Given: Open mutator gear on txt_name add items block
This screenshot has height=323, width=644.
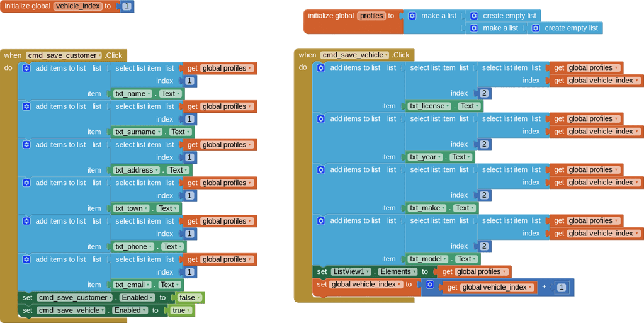Looking at the screenshot, I should click(x=26, y=69).
